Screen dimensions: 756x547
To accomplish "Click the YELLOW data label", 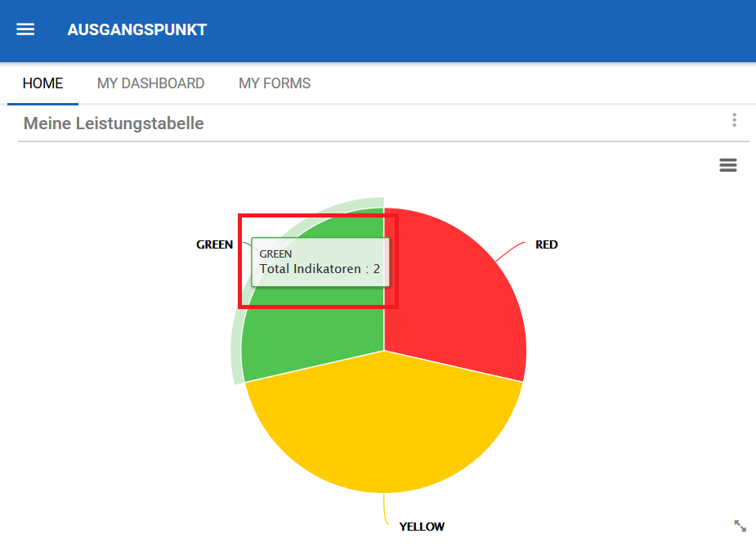I will coord(422,527).
